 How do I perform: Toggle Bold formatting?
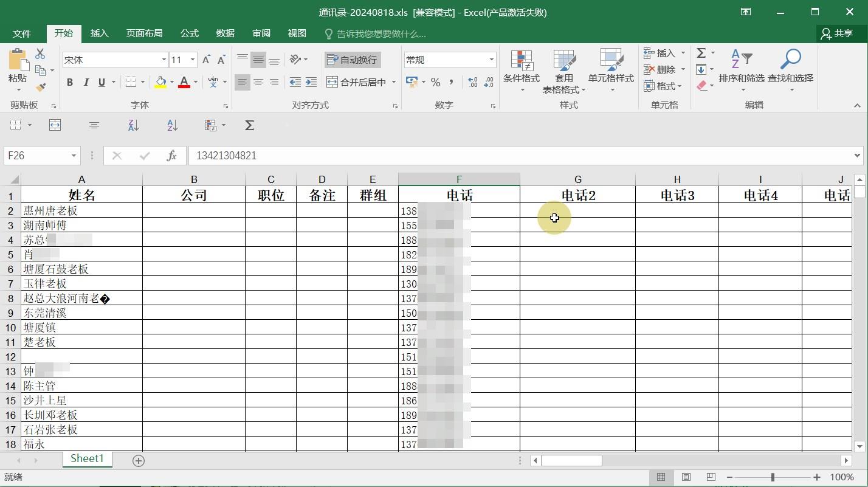click(x=70, y=82)
